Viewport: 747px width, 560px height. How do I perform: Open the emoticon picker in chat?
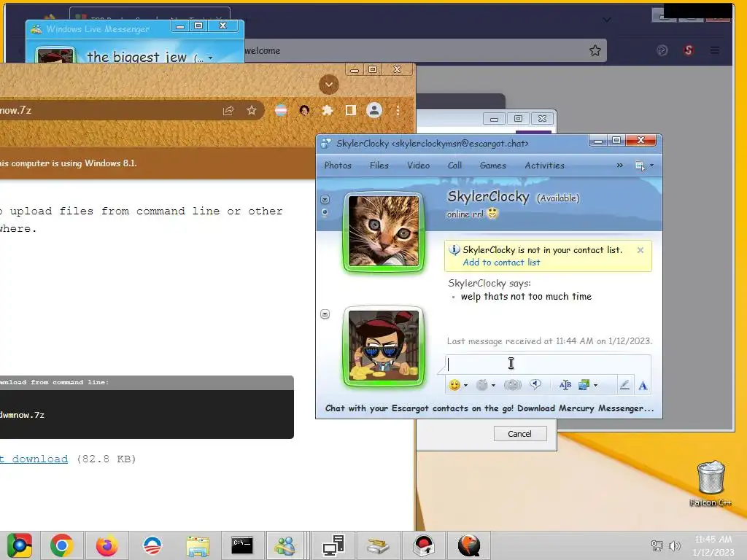[454, 385]
